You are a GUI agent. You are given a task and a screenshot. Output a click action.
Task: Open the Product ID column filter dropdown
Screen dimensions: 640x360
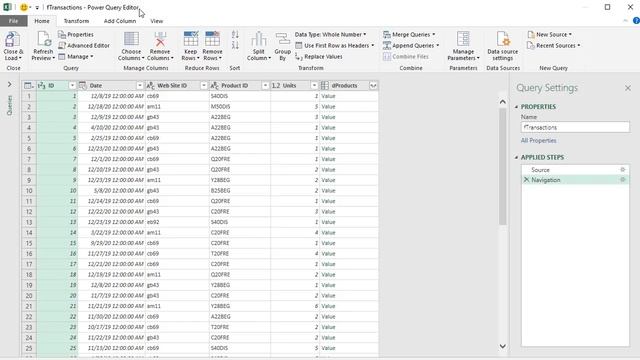(265, 85)
